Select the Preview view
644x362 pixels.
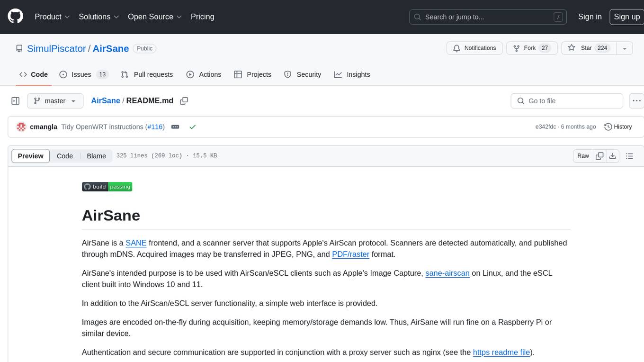click(31, 156)
